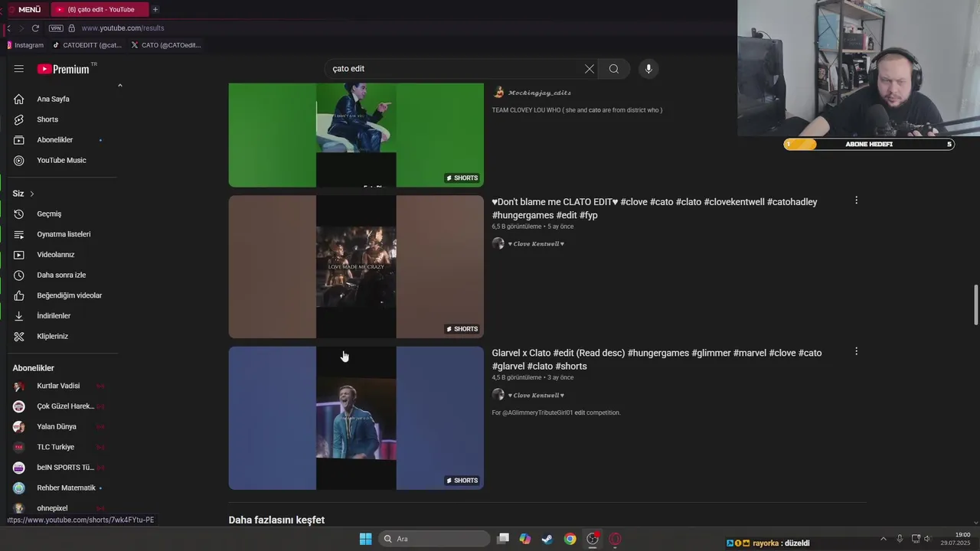Play the Glarvel x Clato blue thumbnail

click(x=356, y=418)
